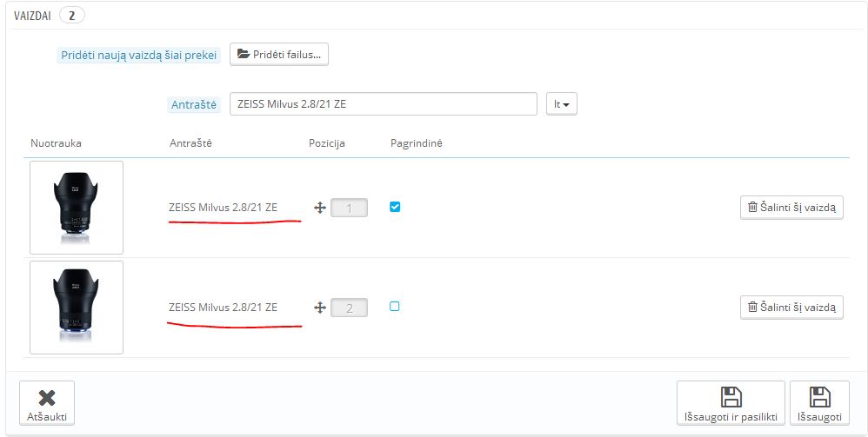
Task: Click the Nuotrauka column header
Action: point(56,143)
